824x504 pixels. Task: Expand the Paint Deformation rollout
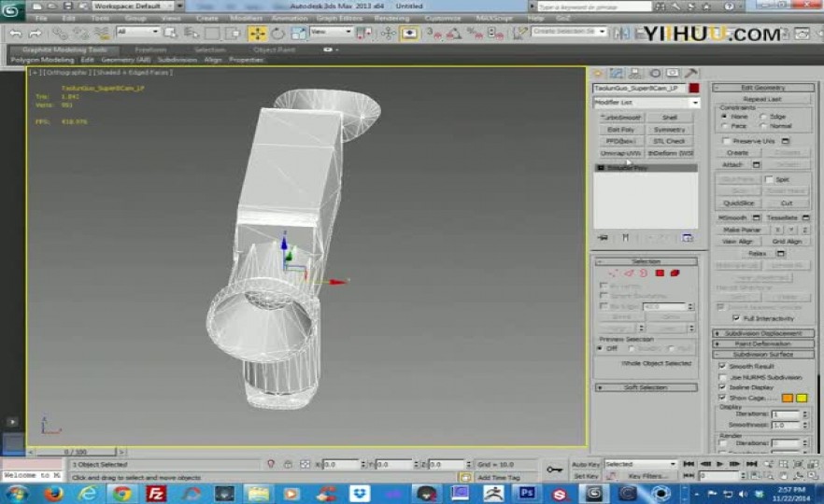[763, 343]
